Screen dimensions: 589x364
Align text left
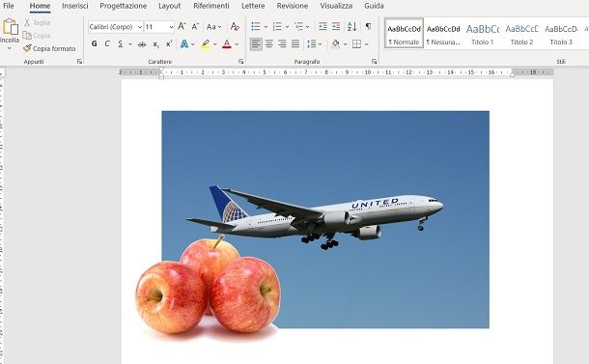[x=256, y=44]
